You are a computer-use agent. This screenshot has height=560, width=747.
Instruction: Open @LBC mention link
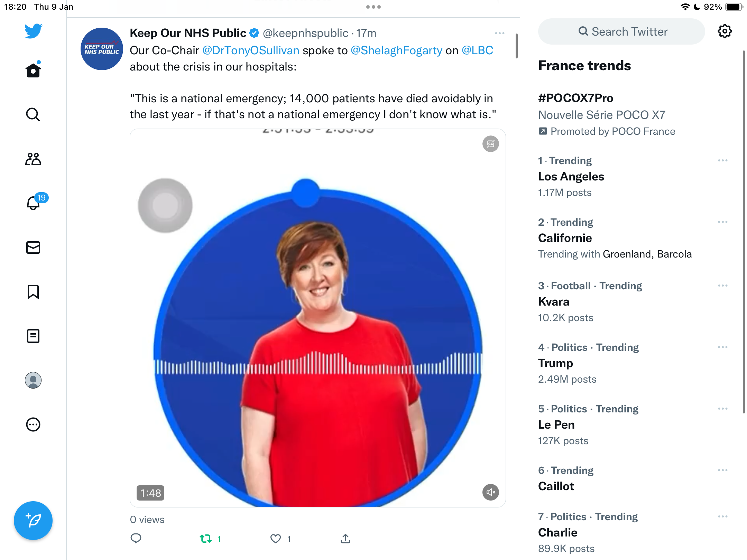(x=477, y=50)
